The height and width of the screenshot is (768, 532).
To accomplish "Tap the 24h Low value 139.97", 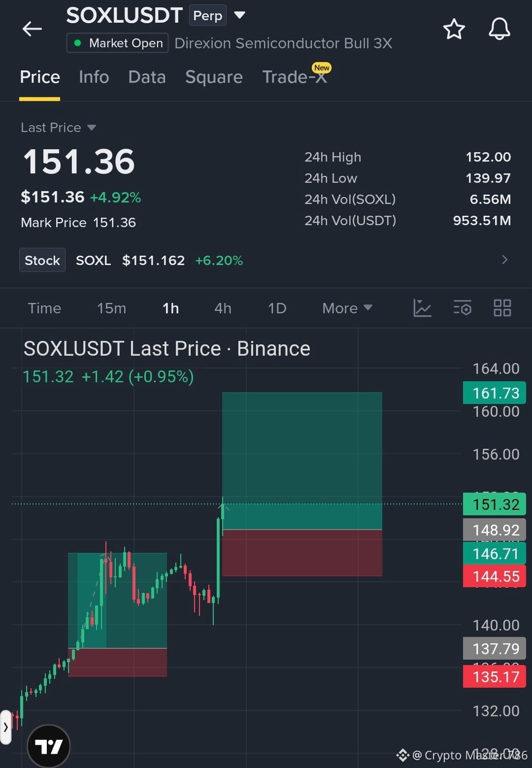I will tap(488, 178).
